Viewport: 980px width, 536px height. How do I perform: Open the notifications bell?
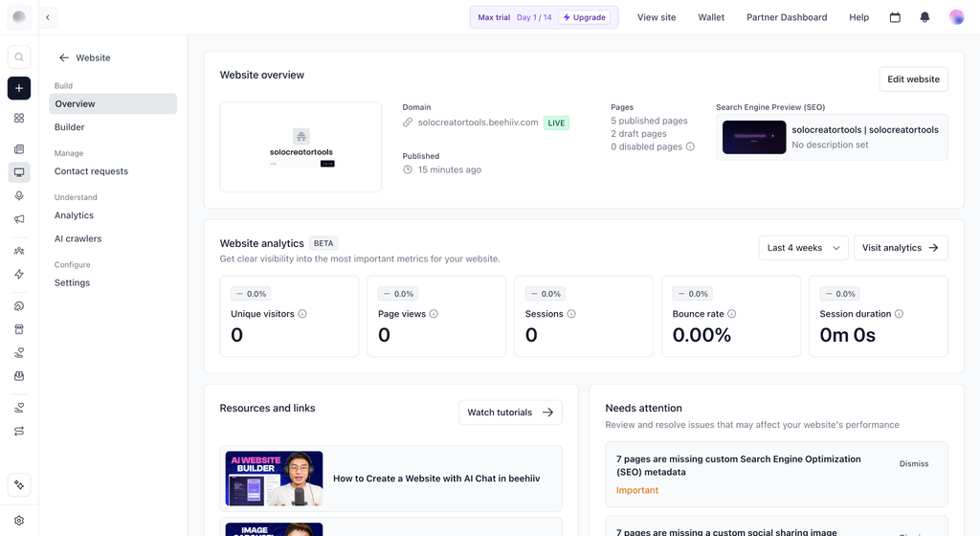tap(925, 17)
